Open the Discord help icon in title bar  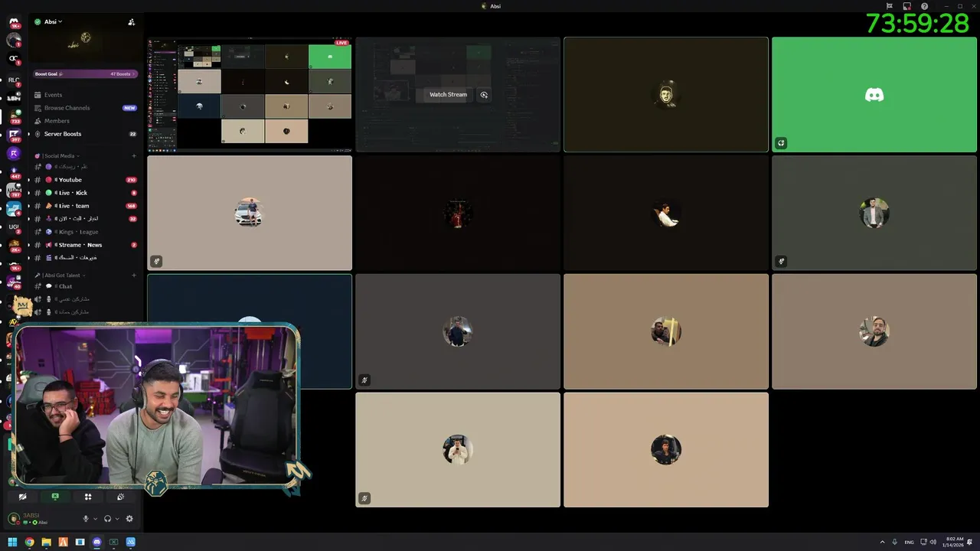click(924, 6)
